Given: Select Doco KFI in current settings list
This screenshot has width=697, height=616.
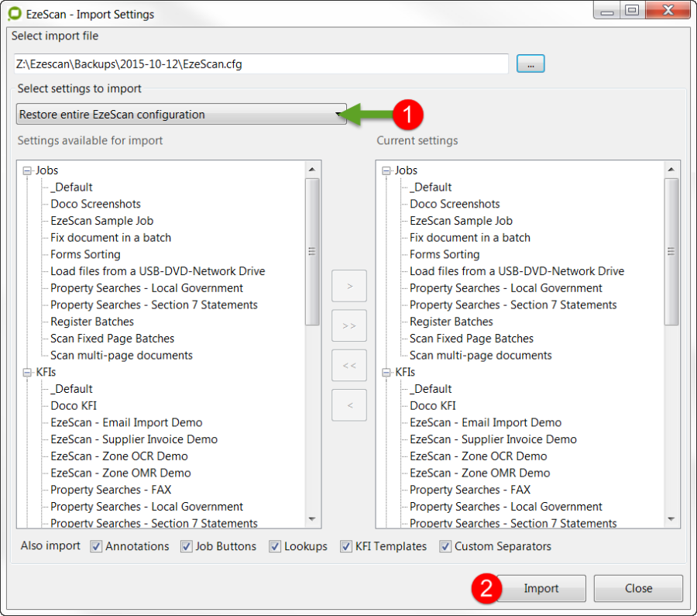Looking at the screenshot, I should point(432,405).
